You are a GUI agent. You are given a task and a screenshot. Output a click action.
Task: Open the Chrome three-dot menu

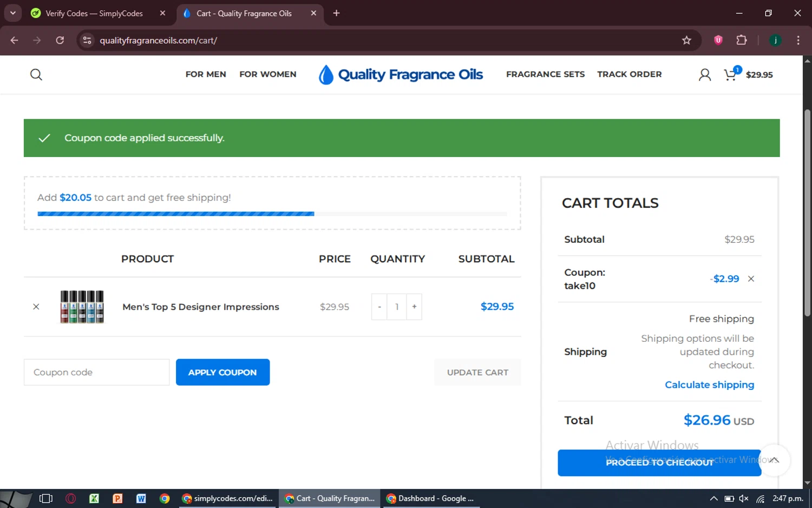pos(798,40)
